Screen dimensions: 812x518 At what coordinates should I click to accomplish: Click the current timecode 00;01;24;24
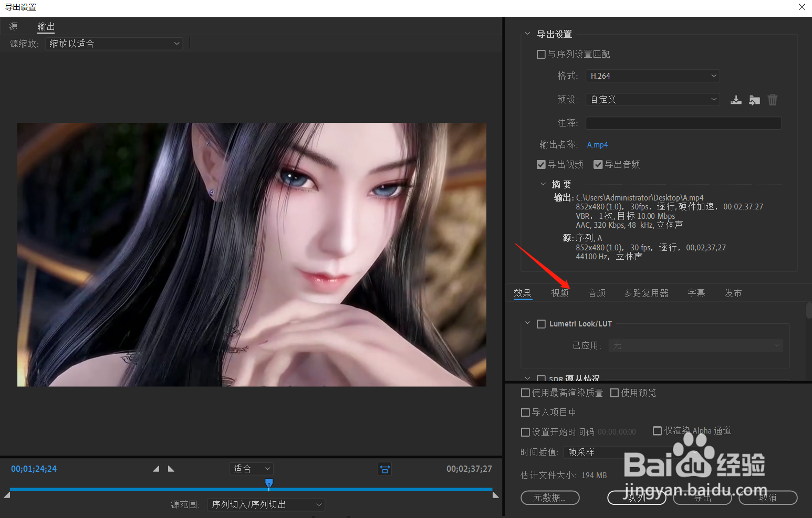pyautogui.click(x=34, y=469)
